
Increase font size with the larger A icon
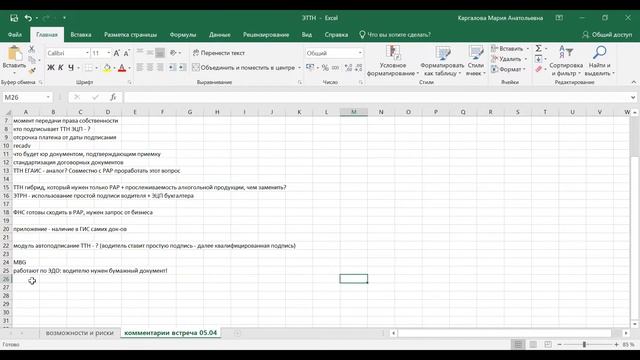click(117, 53)
